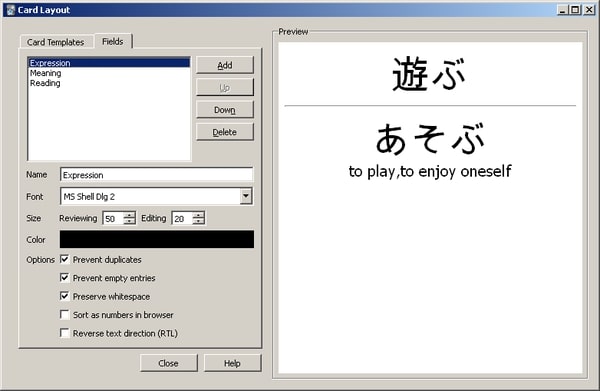
Task: Click the Name input box
Action: click(x=156, y=175)
